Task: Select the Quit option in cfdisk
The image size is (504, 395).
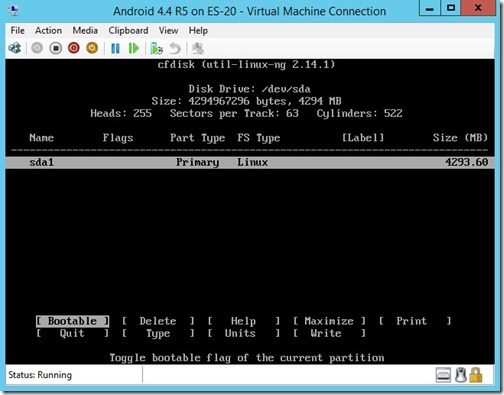Action: click(72, 333)
